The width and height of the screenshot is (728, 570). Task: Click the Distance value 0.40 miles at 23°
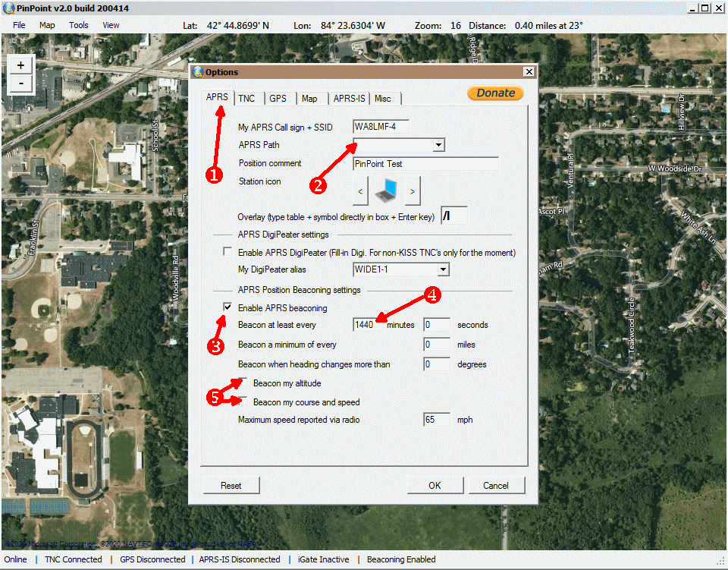549,26
